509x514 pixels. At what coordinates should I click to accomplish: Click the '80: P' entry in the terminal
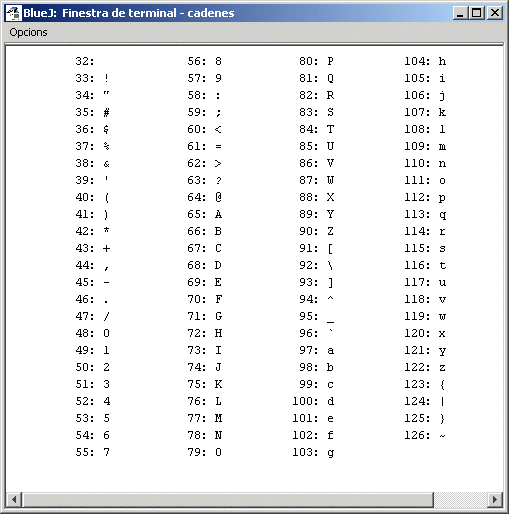316,61
